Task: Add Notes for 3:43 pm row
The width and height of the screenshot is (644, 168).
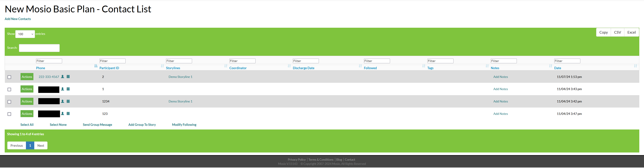Action: pyautogui.click(x=500, y=89)
